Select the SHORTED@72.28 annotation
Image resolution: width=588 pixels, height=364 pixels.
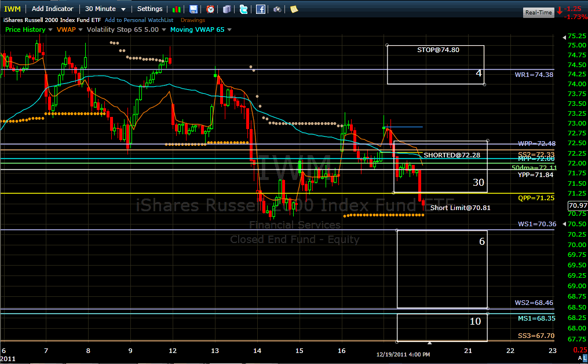pyautogui.click(x=452, y=155)
